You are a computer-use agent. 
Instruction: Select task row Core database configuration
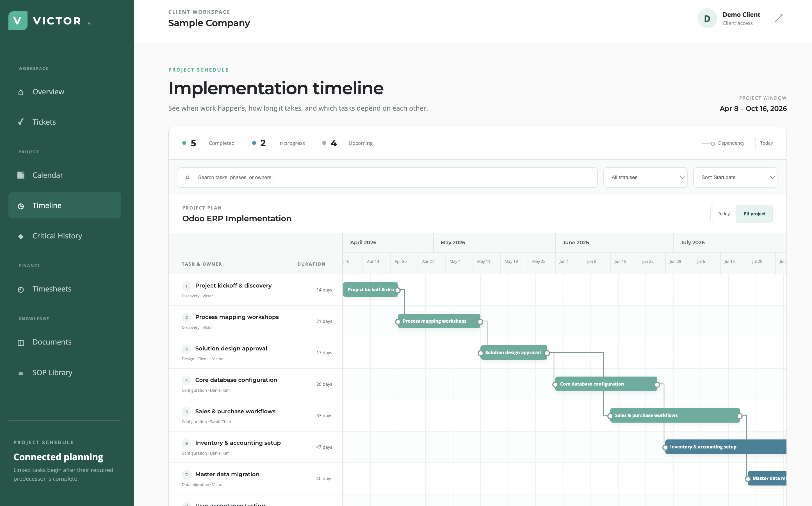255,384
